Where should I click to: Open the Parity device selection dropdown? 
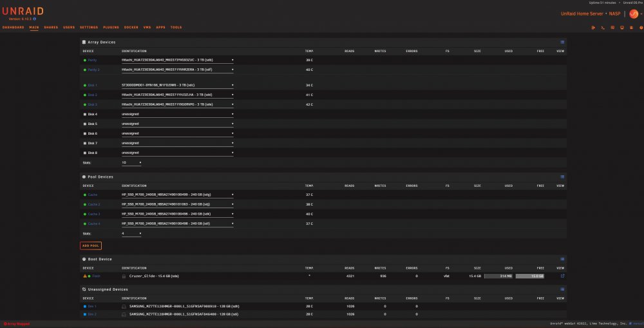(x=178, y=60)
